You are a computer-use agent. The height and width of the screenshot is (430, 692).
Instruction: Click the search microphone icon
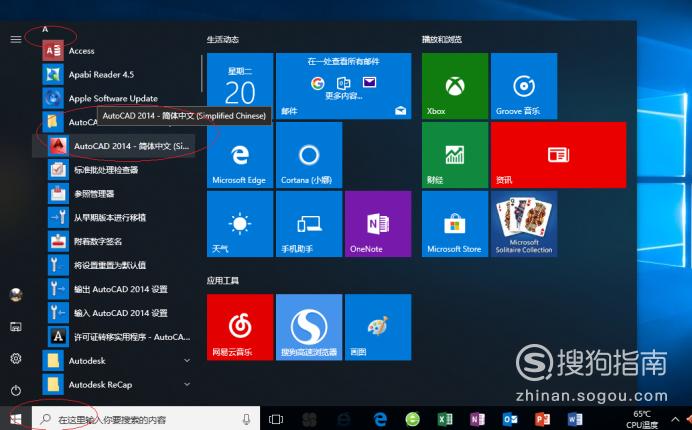coord(246,419)
